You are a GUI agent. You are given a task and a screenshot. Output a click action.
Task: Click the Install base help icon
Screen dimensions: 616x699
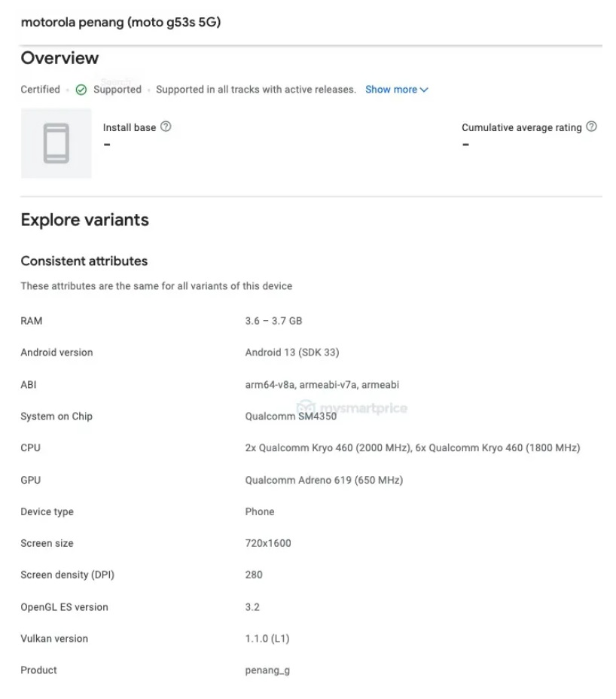[166, 127]
